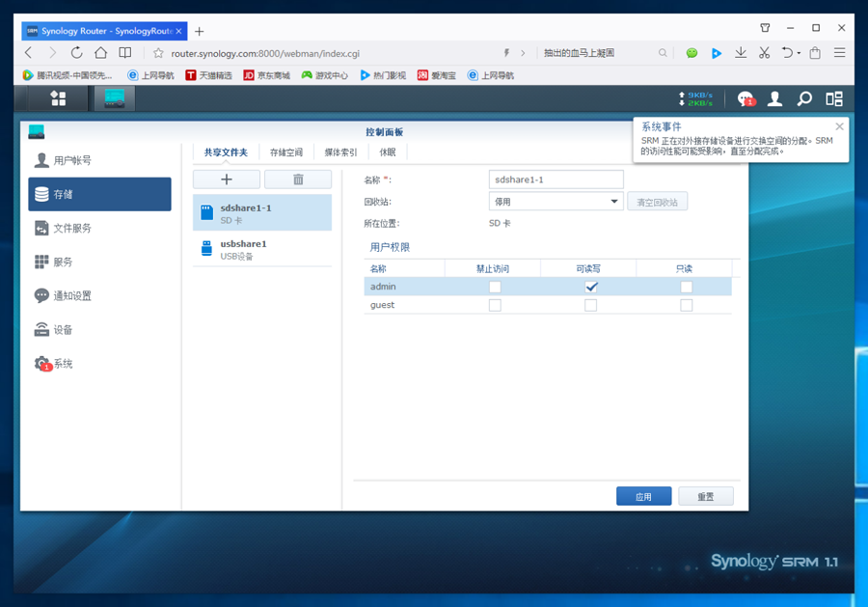
Task: Dismiss the 系统事件 notification popup
Action: pyautogui.click(x=839, y=126)
